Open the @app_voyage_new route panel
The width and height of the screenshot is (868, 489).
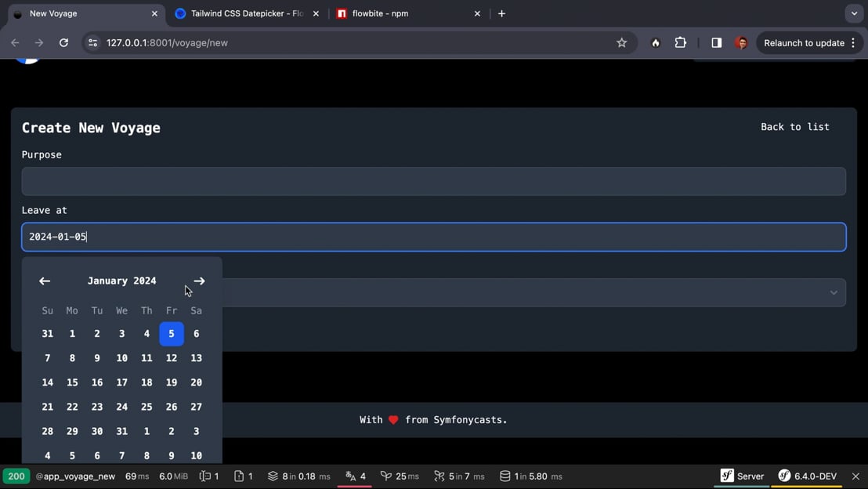[x=75, y=476]
